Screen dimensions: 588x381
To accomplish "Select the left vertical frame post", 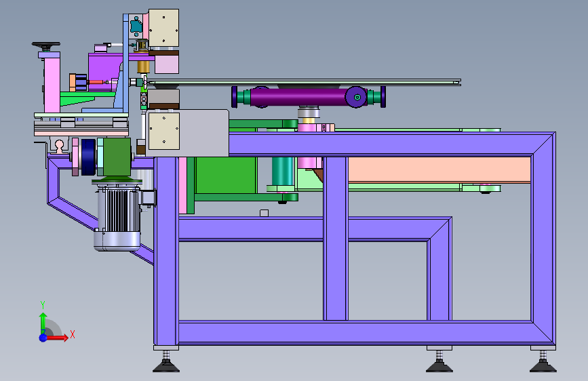I will pos(166,252).
